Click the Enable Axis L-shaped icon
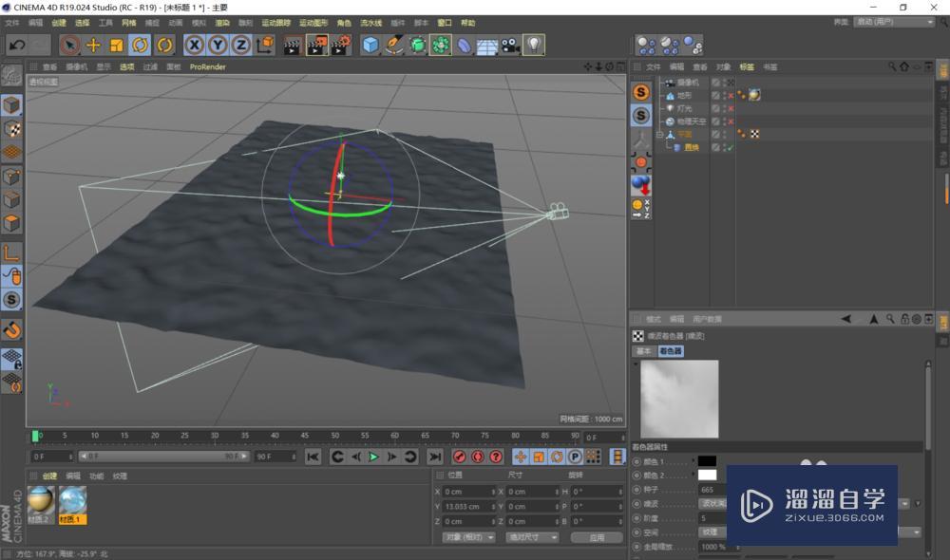 11,253
